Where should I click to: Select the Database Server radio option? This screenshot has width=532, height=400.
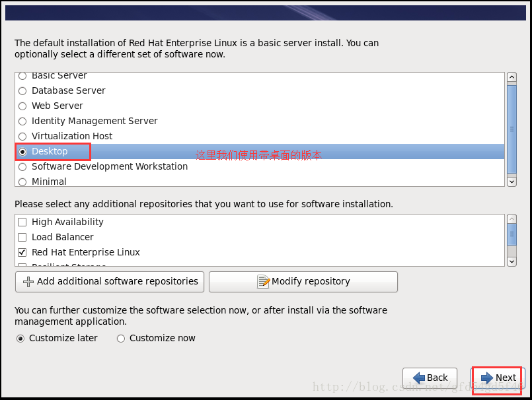(22, 91)
